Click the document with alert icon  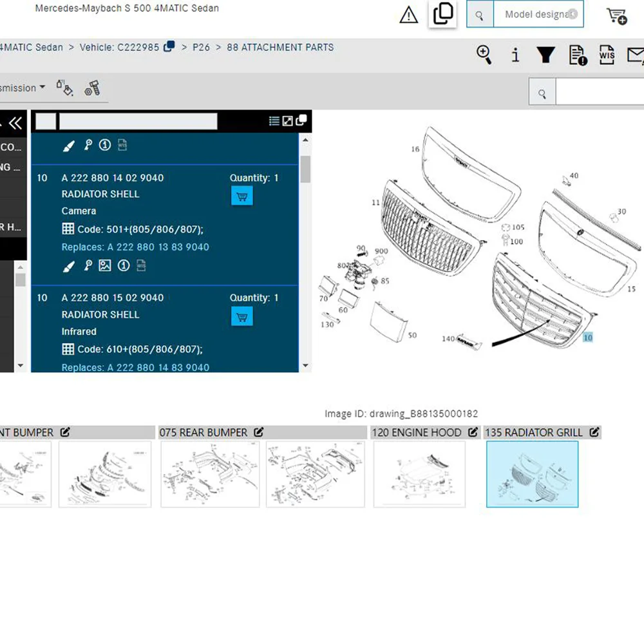[578, 55]
